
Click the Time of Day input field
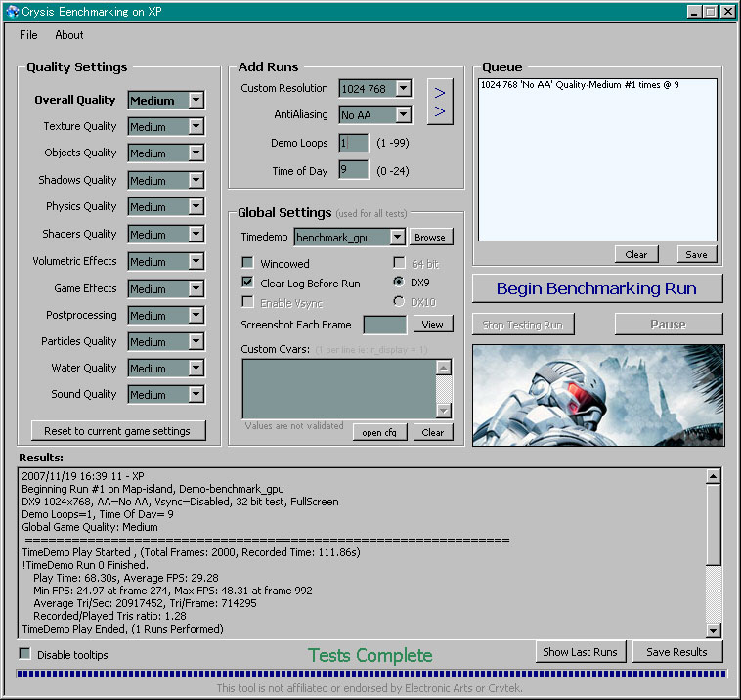coord(354,170)
